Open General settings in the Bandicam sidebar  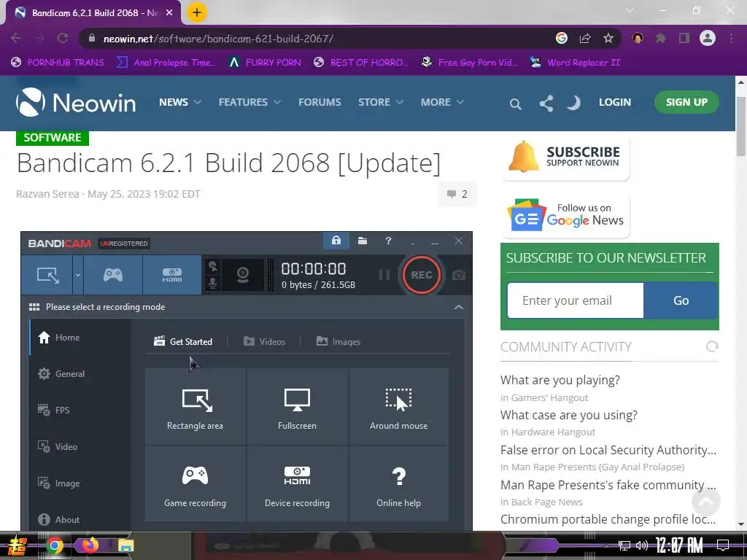pyautogui.click(x=79, y=374)
